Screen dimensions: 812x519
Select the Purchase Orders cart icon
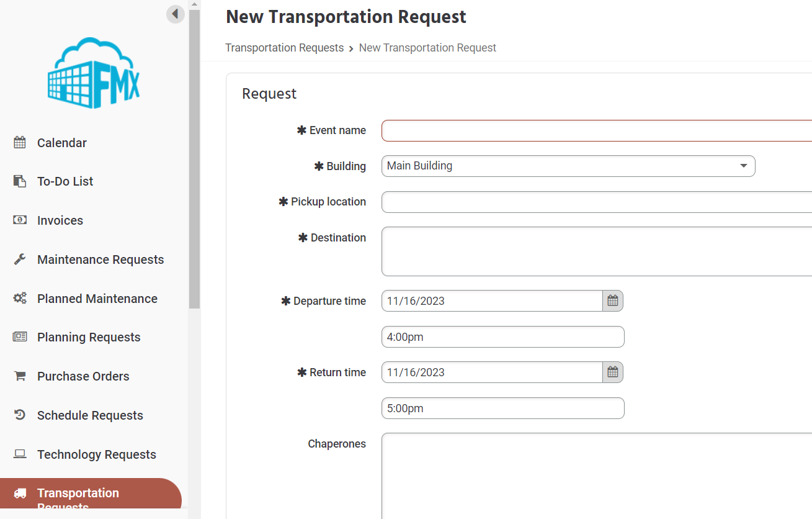(19, 376)
